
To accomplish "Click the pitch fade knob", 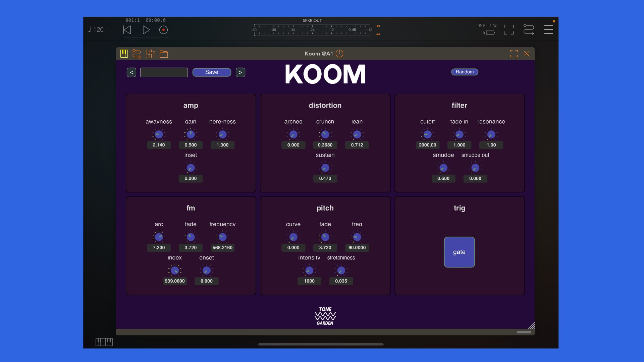I will click(325, 237).
